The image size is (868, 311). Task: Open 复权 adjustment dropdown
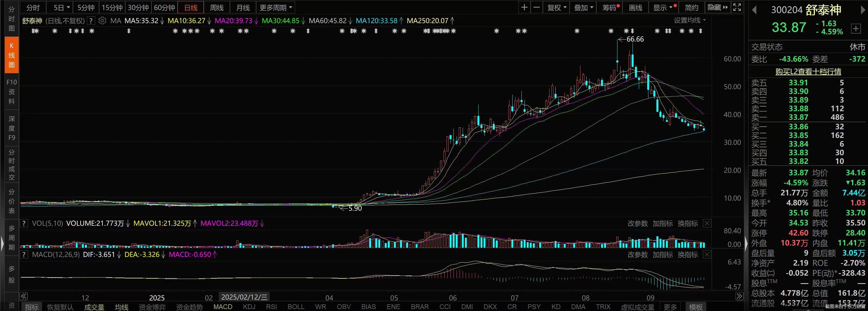[x=556, y=8]
